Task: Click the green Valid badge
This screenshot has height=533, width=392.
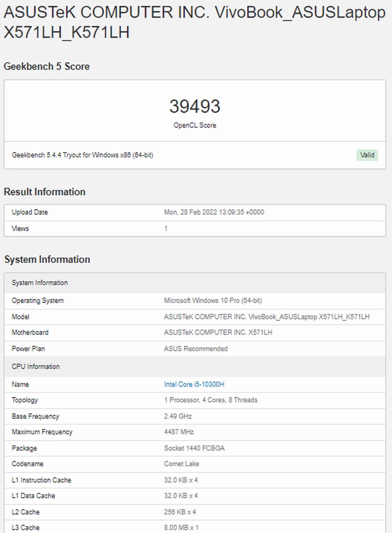Action: (x=367, y=155)
